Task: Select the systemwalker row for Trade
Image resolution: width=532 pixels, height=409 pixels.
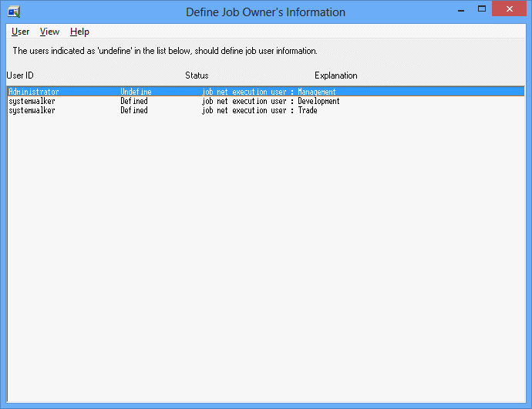Action: click(x=266, y=110)
